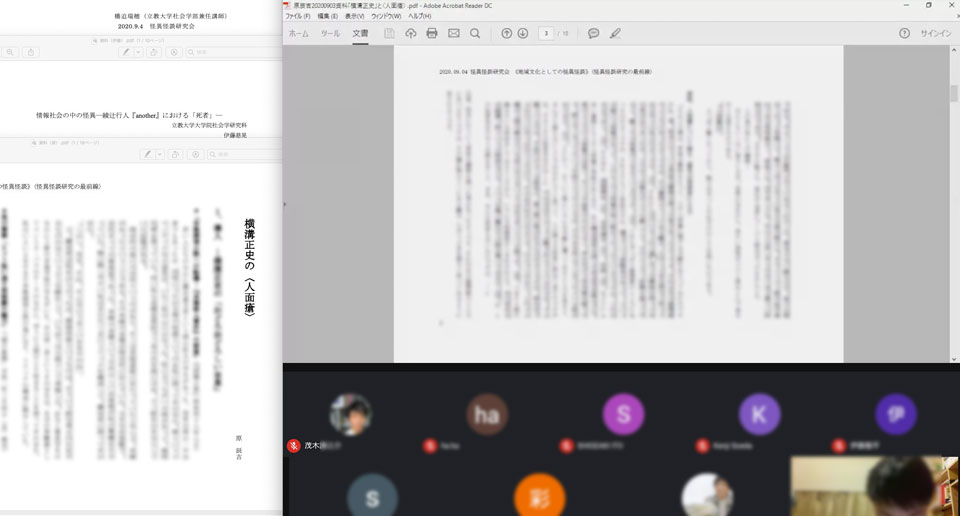Rotate the page in lower Preview toolbar
This screenshot has width=960, height=516.
176,154
